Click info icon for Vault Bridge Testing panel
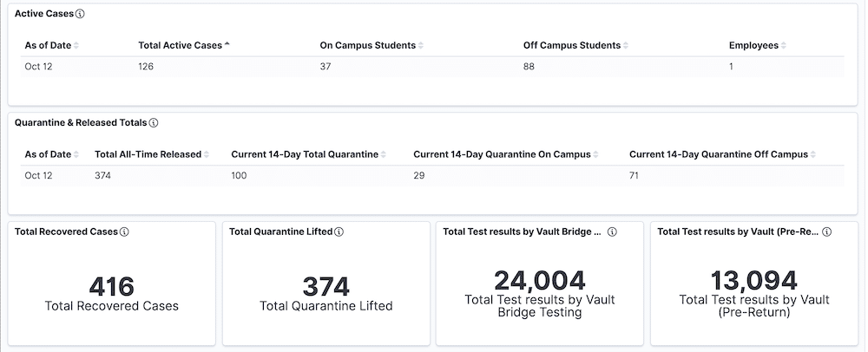The width and height of the screenshot is (868, 352). 612,232
